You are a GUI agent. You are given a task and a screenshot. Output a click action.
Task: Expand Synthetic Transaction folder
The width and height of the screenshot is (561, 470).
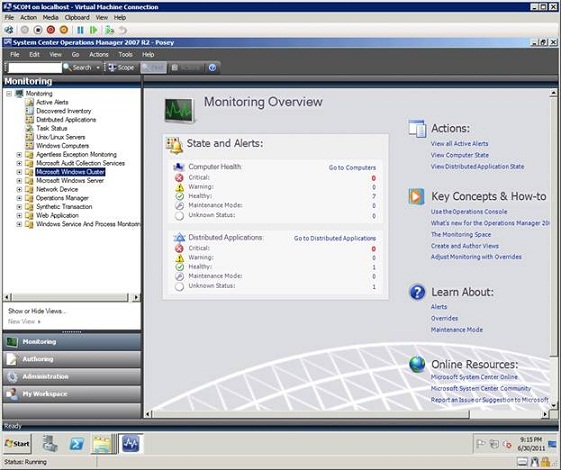point(19,207)
